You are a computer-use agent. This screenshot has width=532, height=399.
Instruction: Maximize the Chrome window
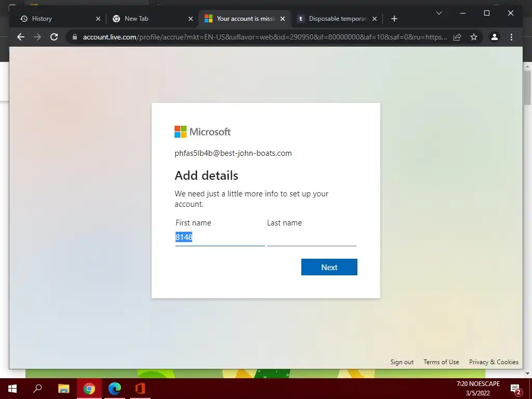pyautogui.click(x=486, y=13)
